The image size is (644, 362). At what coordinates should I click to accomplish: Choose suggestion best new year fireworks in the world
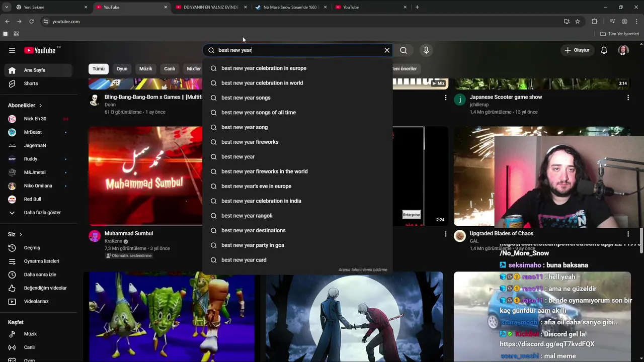[297, 171]
